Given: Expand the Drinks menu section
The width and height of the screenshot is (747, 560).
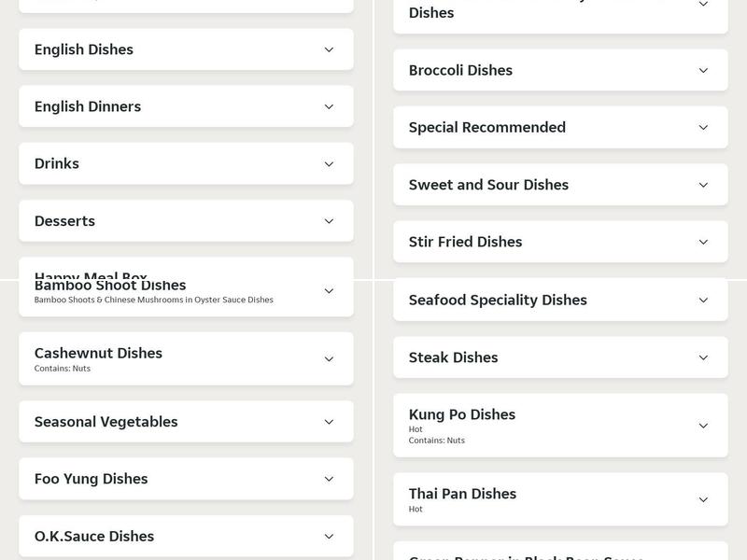Looking at the screenshot, I should [187, 163].
